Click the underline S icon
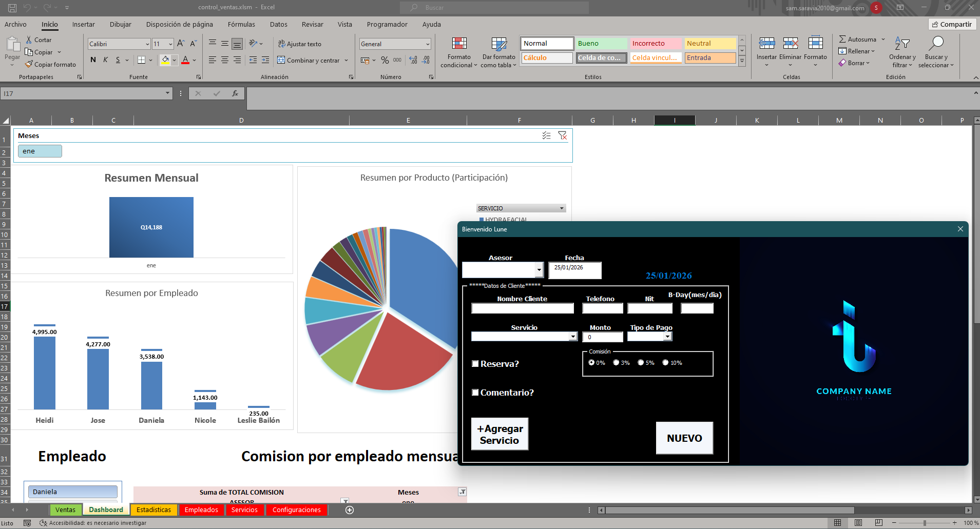This screenshot has width=980, height=529. click(118, 60)
